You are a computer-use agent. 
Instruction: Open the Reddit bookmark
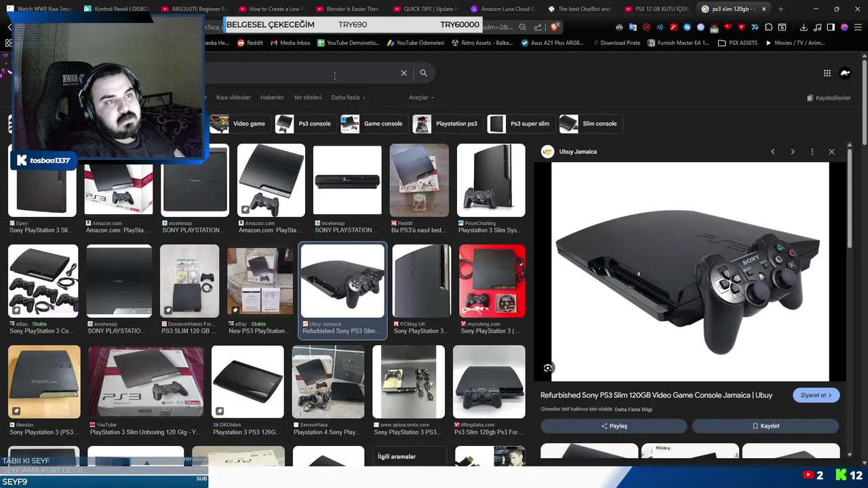pyautogui.click(x=250, y=43)
